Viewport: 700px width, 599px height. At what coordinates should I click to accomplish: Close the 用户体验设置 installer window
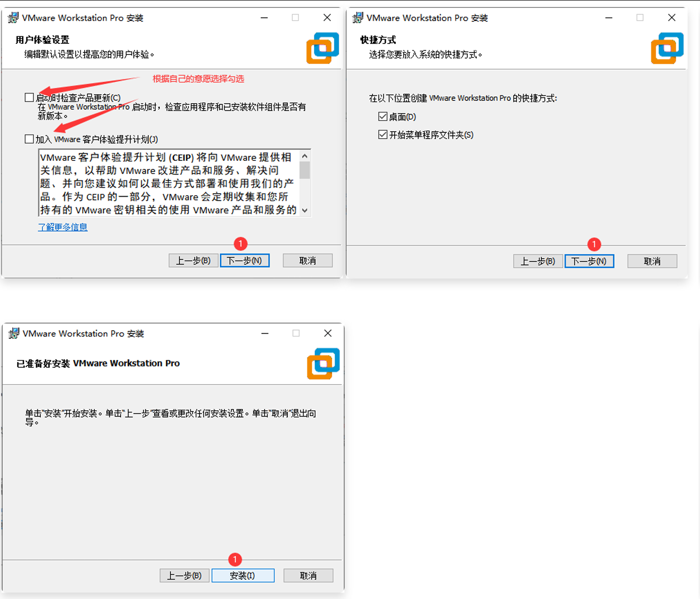click(327, 18)
